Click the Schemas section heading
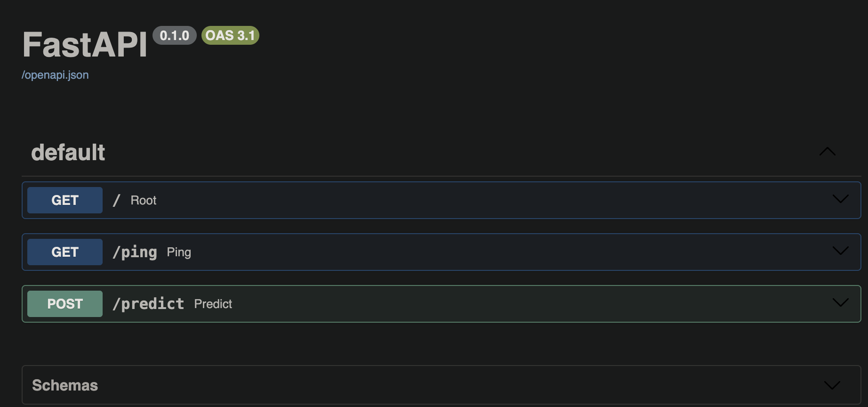The width and height of the screenshot is (868, 407). pos(65,385)
